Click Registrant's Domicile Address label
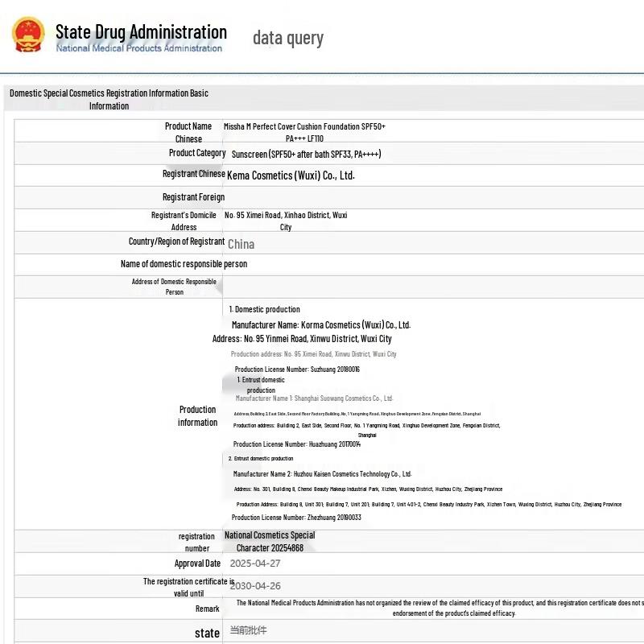The width and height of the screenshot is (644, 644). (184, 221)
